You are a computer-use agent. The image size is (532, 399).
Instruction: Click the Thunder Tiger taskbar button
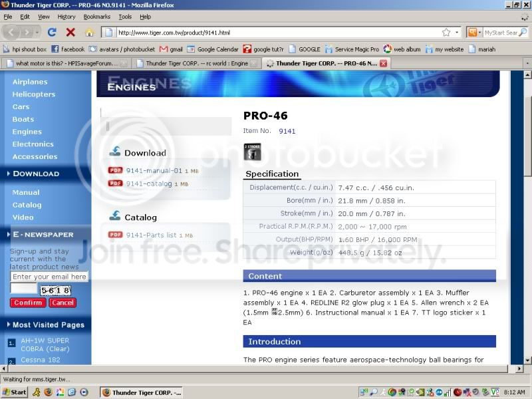tap(142, 392)
